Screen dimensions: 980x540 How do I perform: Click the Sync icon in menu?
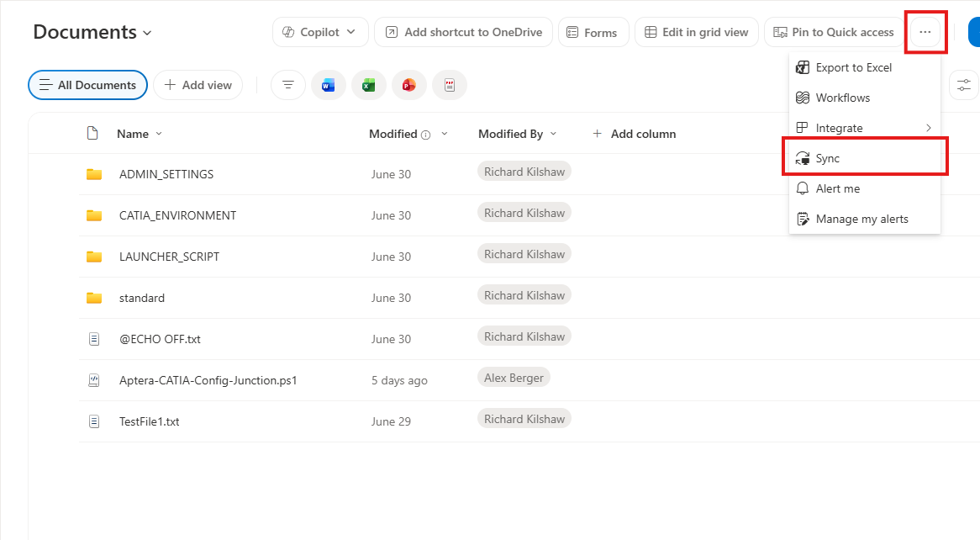click(x=803, y=158)
